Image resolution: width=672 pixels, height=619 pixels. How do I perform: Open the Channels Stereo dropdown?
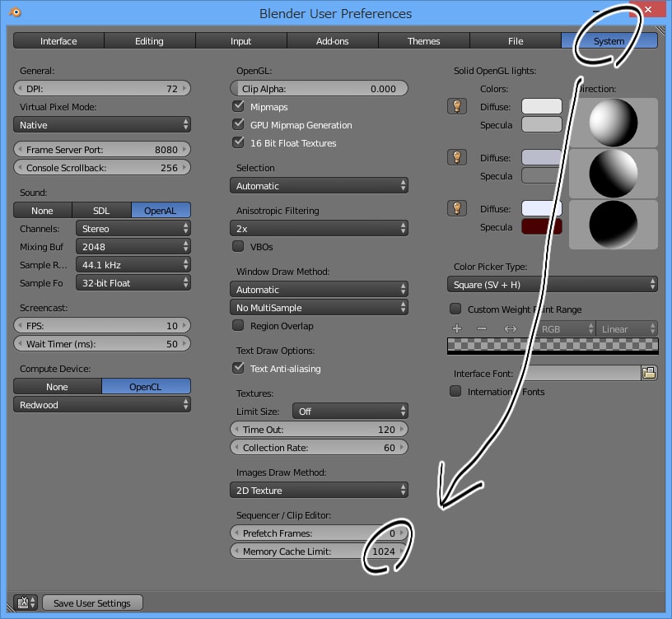point(133,228)
